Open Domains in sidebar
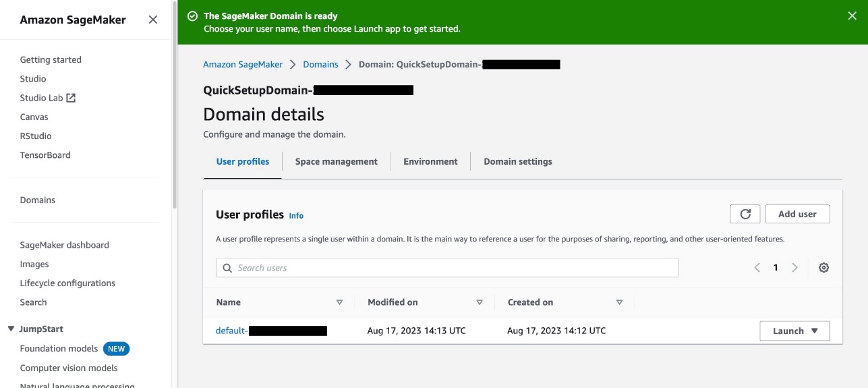The image size is (868, 388). [38, 200]
